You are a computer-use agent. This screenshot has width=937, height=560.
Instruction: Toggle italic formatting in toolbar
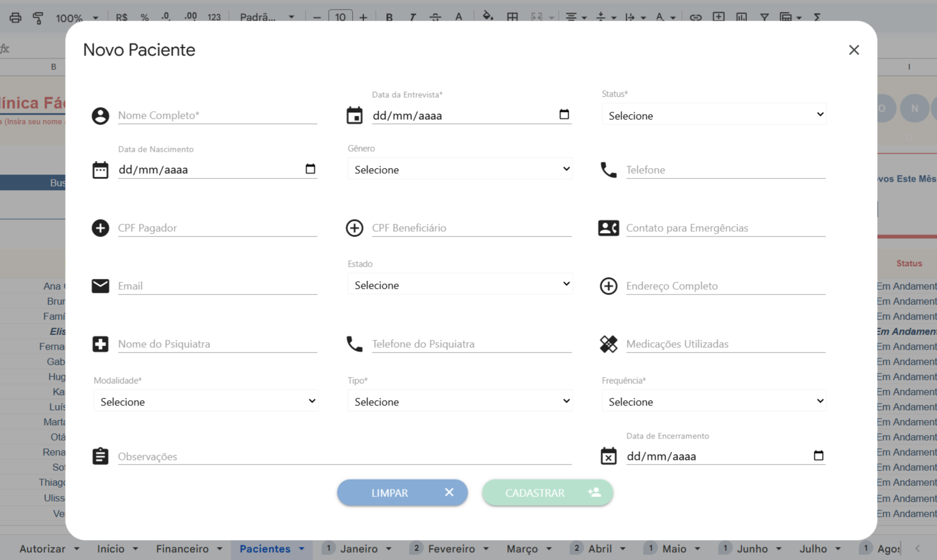412,17
